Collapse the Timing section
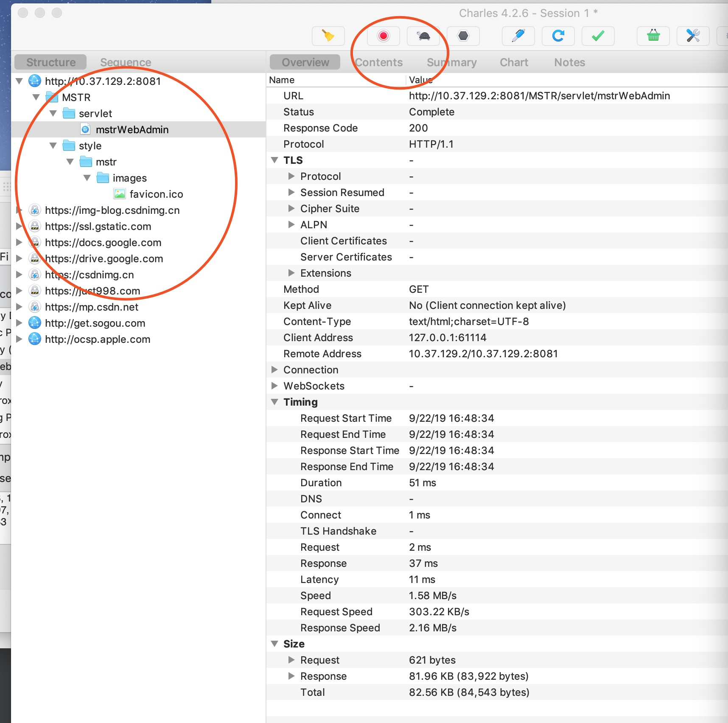 pos(274,402)
